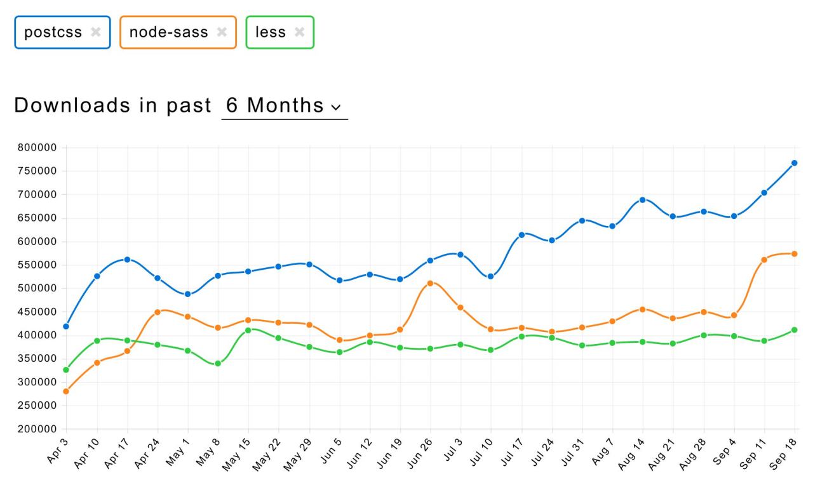The height and width of the screenshot is (504, 813).
Task: Select the node-sass tag label
Action: point(168,32)
